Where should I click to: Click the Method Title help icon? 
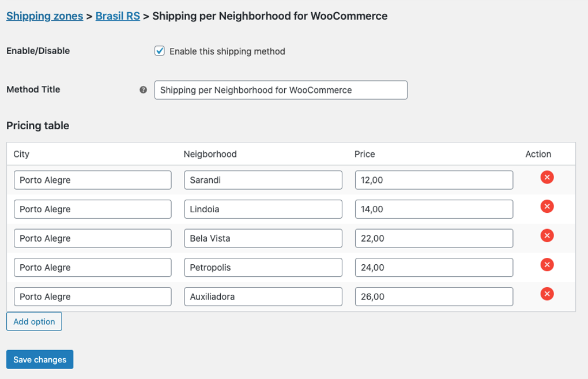coord(143,90)
